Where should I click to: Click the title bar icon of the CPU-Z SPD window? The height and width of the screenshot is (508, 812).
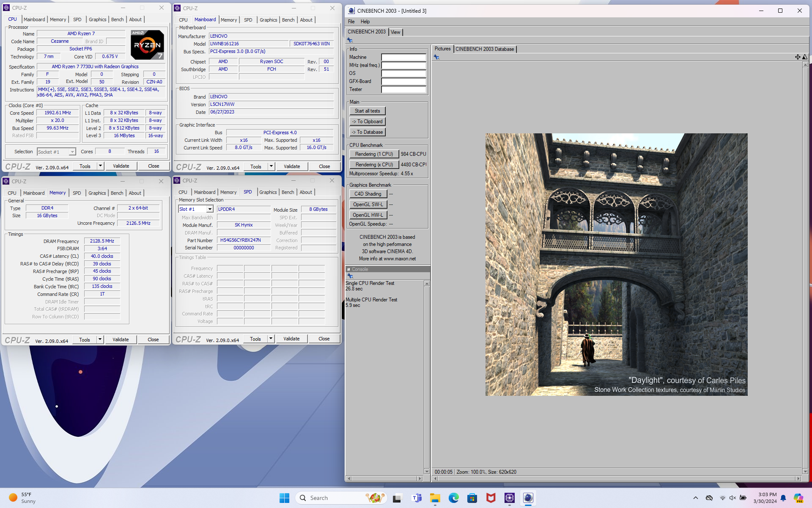pos(177,180)
